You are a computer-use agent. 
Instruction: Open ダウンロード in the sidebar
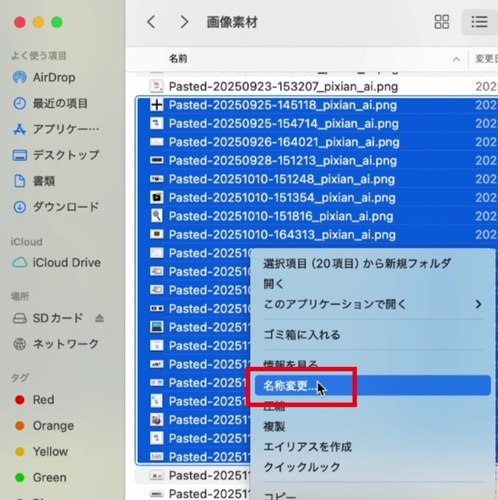[56, 207]
